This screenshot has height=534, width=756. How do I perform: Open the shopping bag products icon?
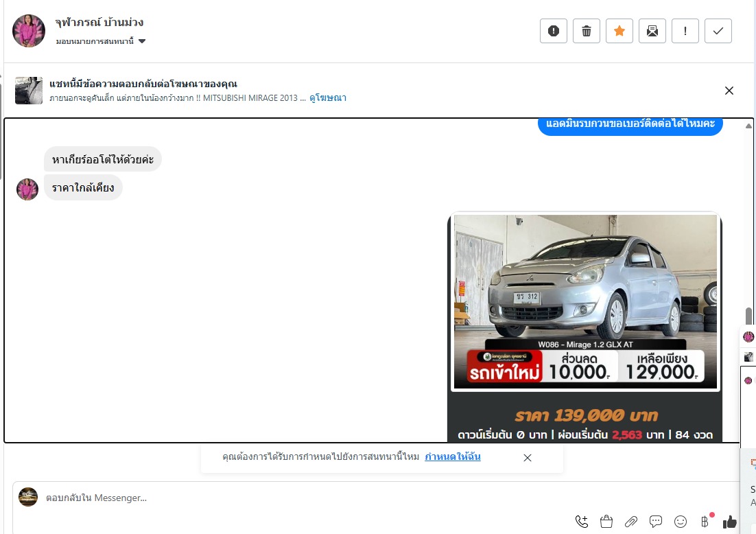pos(606,522)
